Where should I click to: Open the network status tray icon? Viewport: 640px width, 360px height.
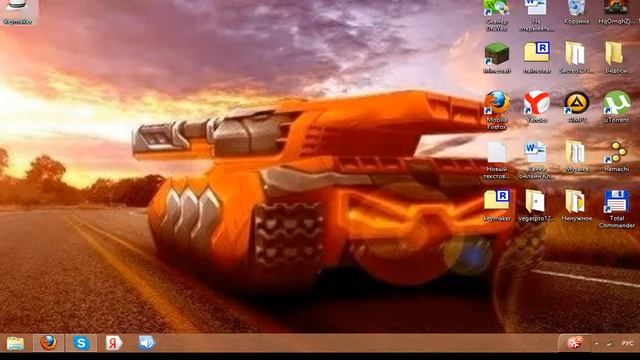[x=610, y=344]
